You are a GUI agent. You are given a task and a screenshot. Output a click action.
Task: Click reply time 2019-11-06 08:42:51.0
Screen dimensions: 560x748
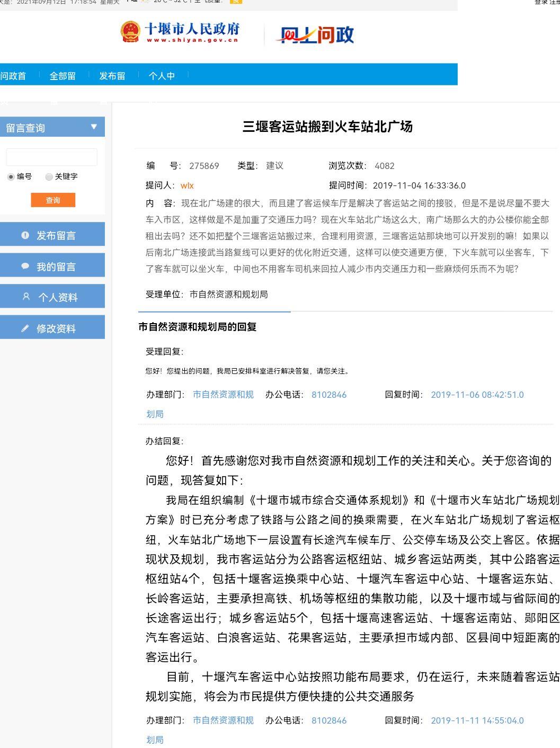(x=477, y=395)
